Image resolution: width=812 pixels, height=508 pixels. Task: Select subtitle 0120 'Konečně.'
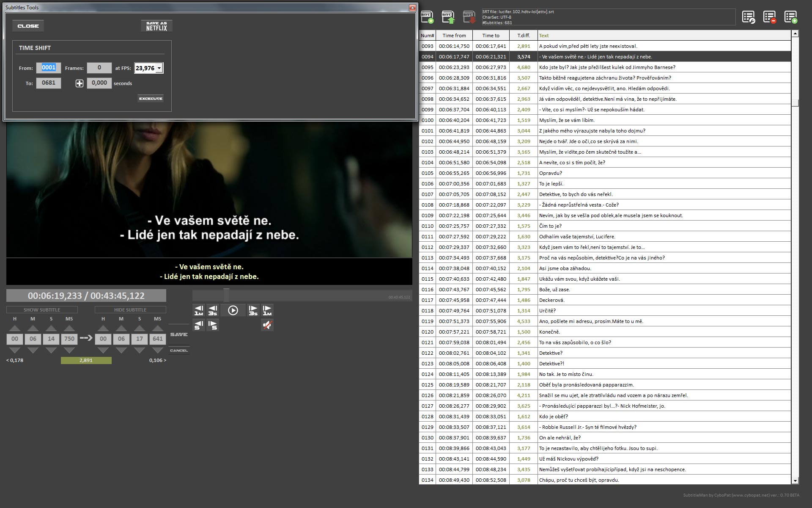(605, 332)
